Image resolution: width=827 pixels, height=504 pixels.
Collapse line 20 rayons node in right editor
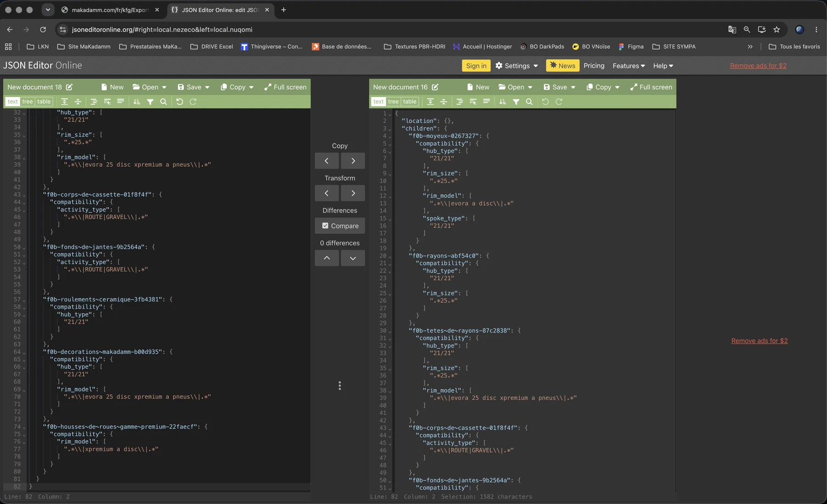click(390, 256)
